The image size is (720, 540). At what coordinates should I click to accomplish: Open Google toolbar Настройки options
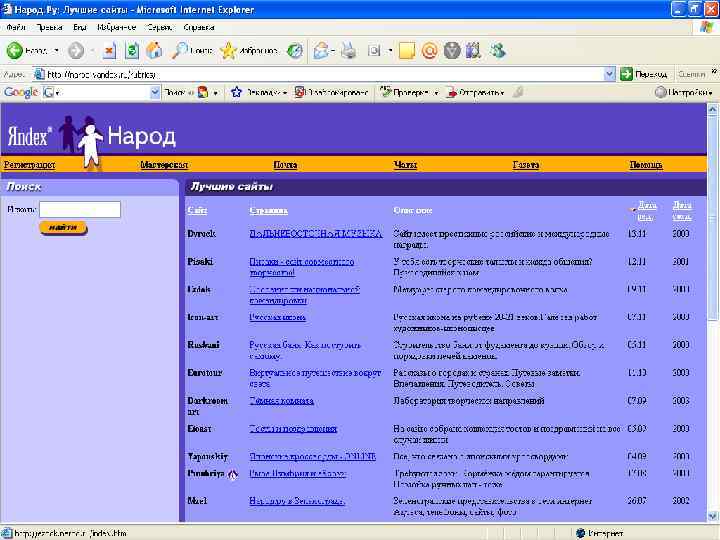tap(683, 92)
